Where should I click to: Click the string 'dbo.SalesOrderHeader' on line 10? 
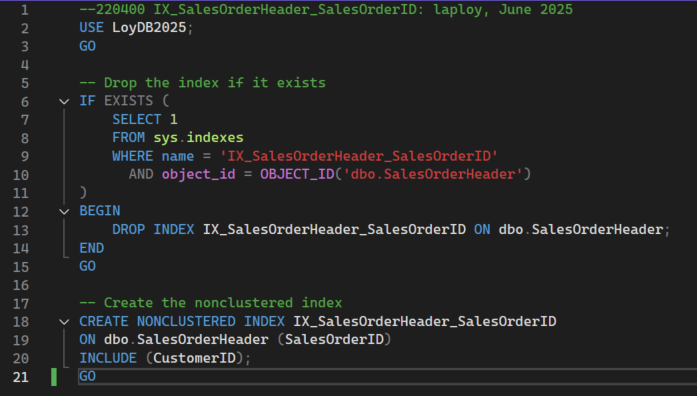coord(433,174)
